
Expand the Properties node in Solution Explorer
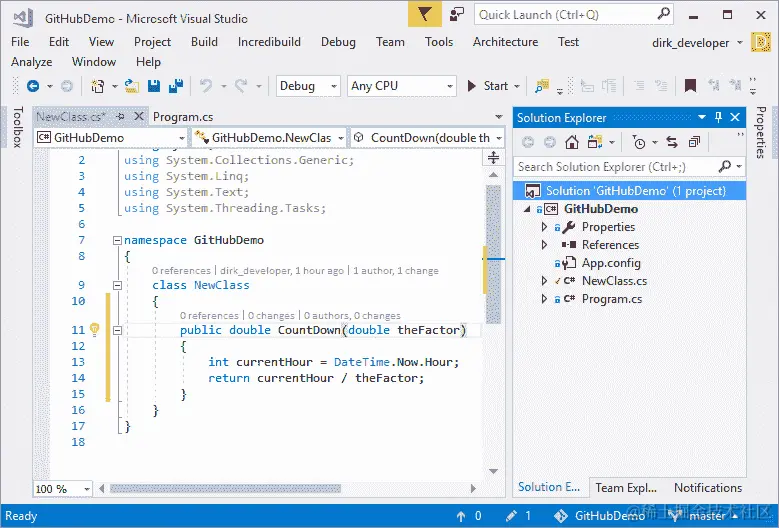click(x=544, y=227)
